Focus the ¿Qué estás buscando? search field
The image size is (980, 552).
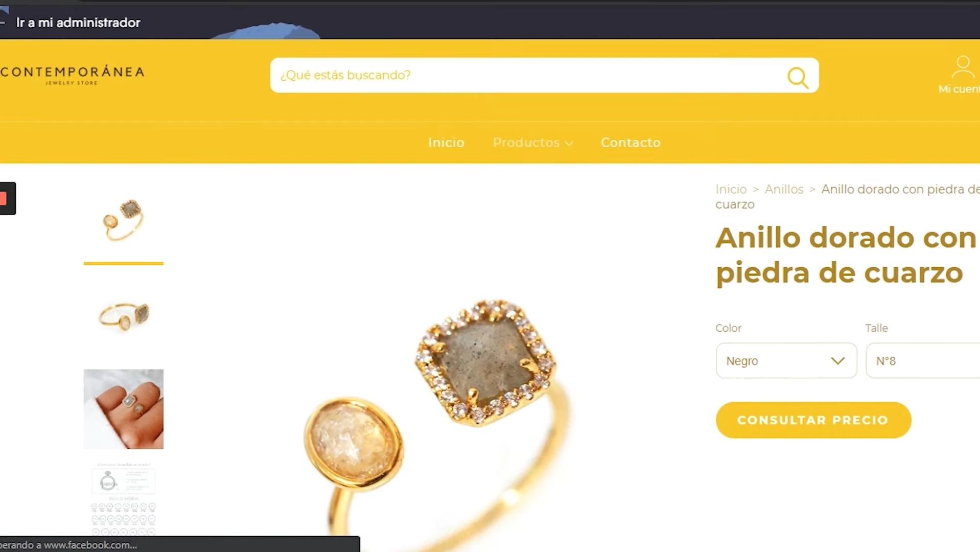[529, 75]
